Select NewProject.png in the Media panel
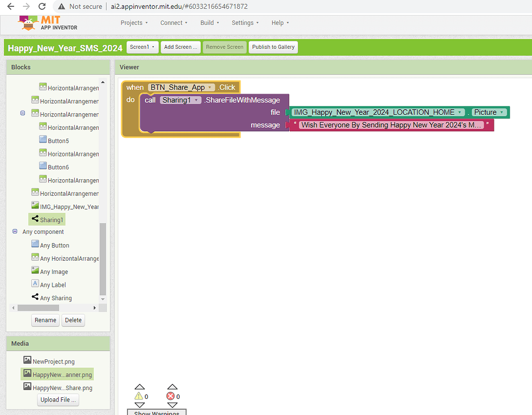532x415 pixels. click(53, 361)
